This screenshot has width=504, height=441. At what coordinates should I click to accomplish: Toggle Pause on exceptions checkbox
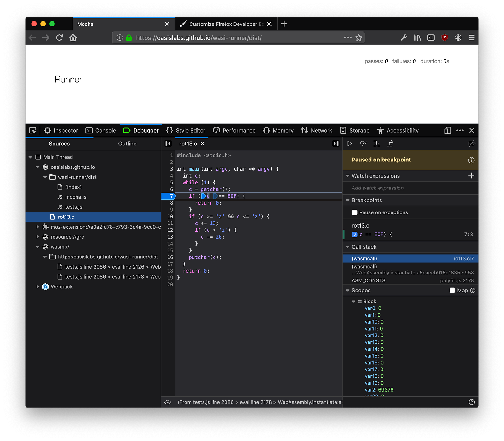[355, 212]
